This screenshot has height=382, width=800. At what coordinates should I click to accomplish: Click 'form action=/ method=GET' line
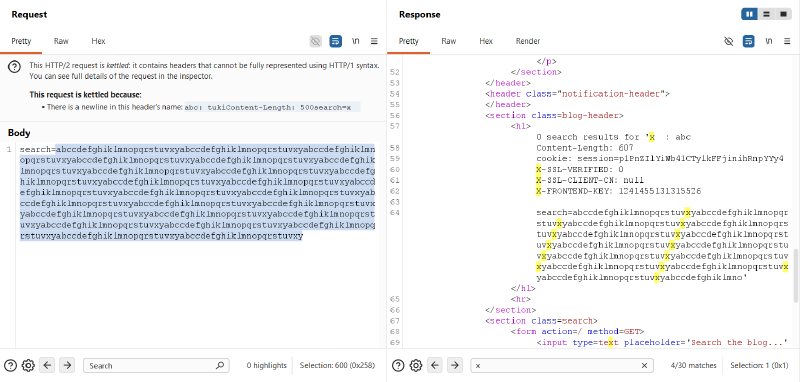(x=578, y=332)
